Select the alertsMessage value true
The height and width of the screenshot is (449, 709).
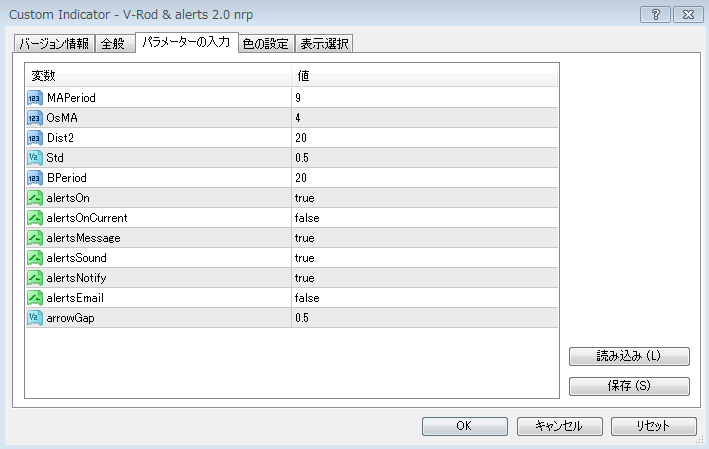pos(305,238)
